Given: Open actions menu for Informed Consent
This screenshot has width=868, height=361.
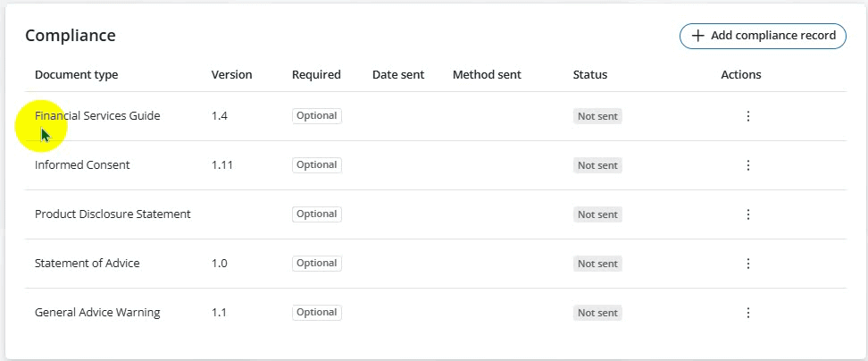Looking at the screenshot, I should [747, 165].
